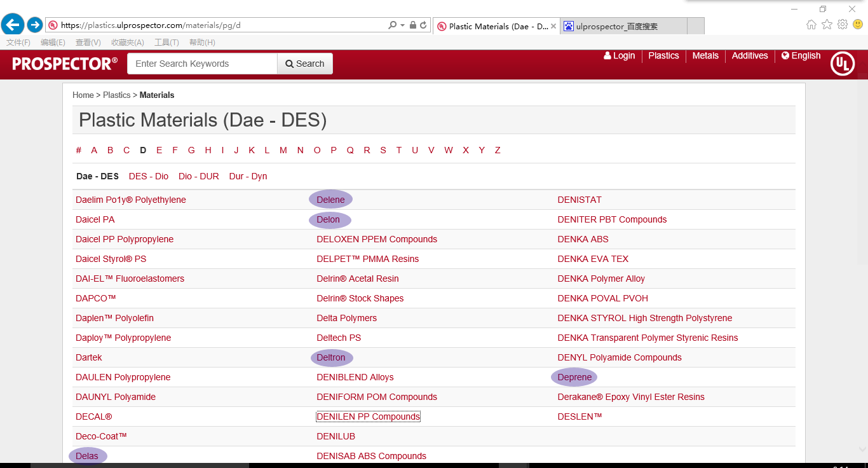Open the 文件(F) menu

tap(18, 43)
